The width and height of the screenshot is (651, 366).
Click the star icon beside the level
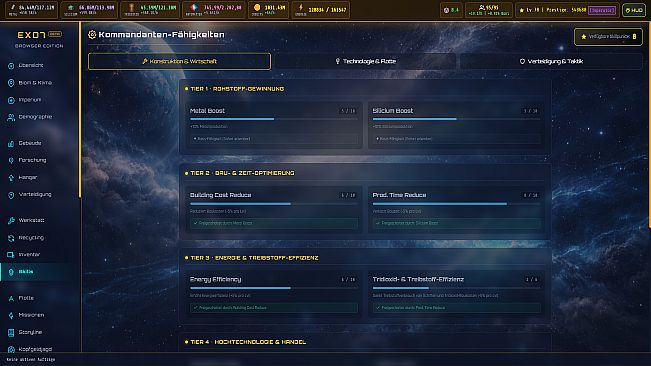point(522,10)
